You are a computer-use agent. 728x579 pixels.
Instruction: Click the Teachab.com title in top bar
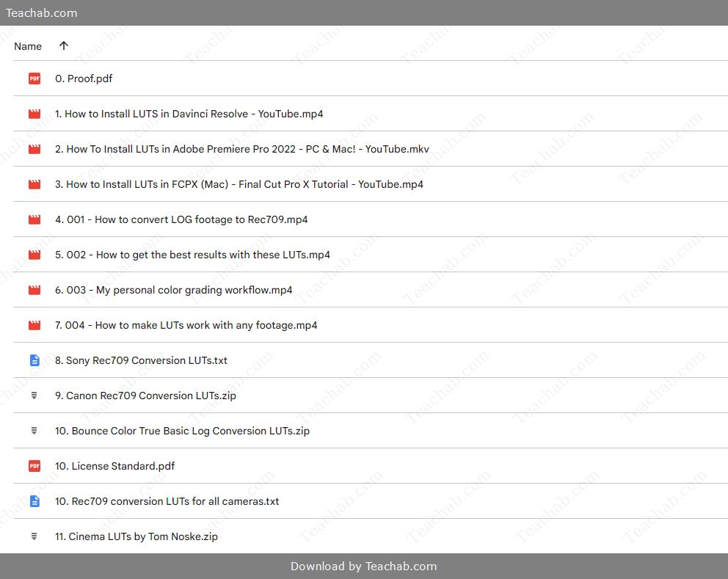coord(41,12)
